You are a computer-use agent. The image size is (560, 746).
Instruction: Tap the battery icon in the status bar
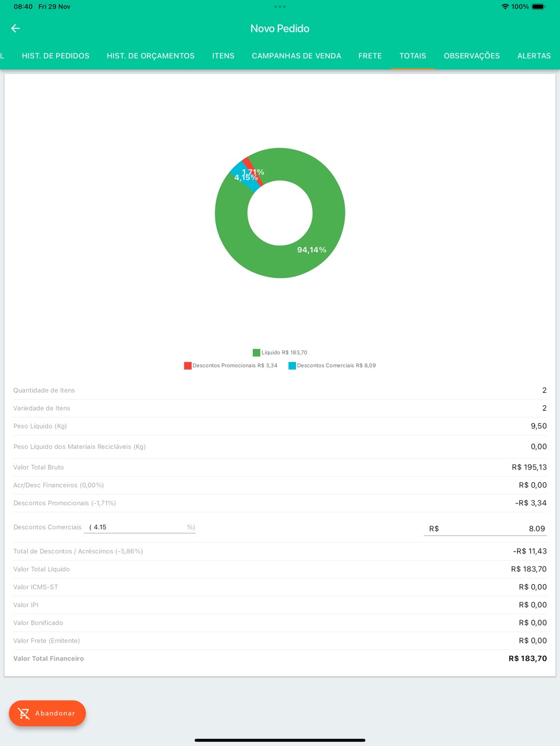(538, 7)
